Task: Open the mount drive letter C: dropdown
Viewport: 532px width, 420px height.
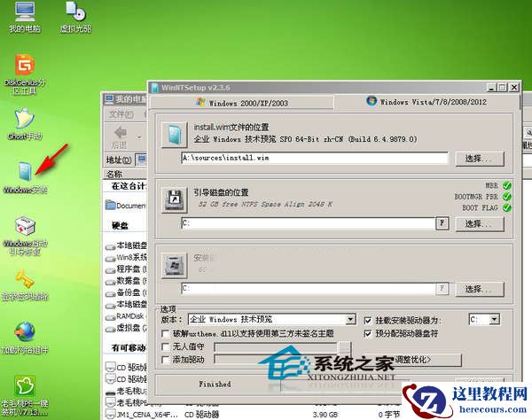Action: (495, 319)
